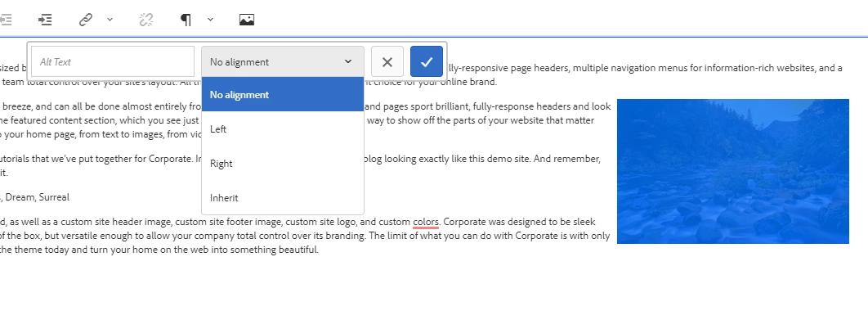Screen dimensions: 868x311
Task: Click the unlink icon
Action: tap(146, 20)
